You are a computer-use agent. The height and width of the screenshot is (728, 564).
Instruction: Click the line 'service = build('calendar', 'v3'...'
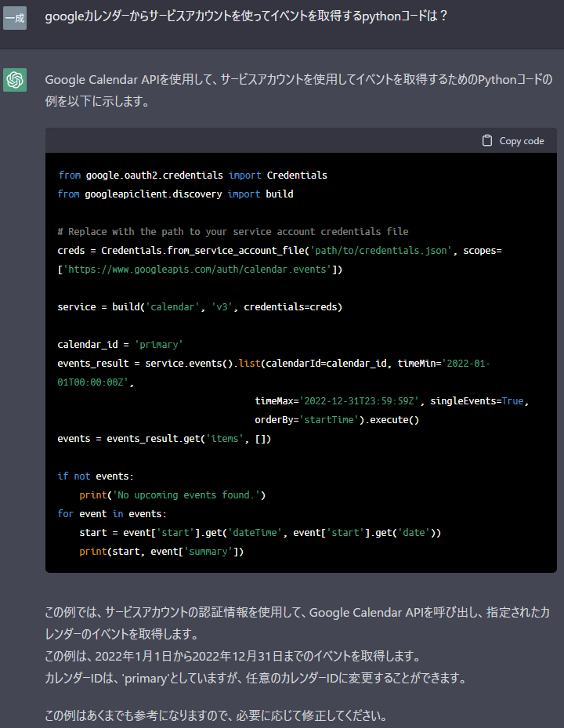coord(200,307)
